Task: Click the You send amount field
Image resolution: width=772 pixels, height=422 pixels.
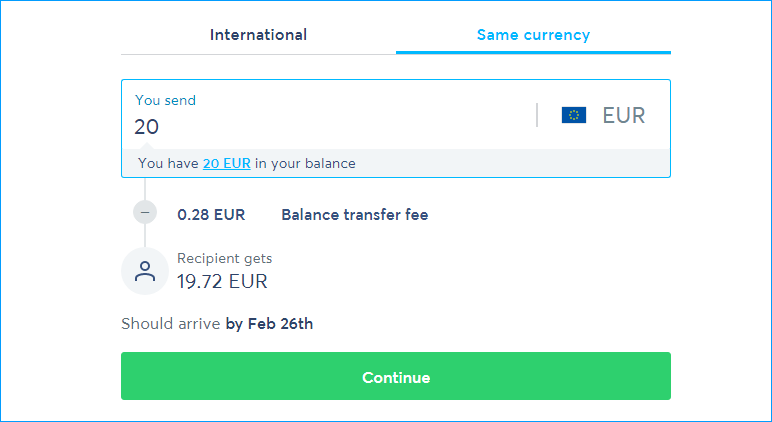Action: pos(330,127)
